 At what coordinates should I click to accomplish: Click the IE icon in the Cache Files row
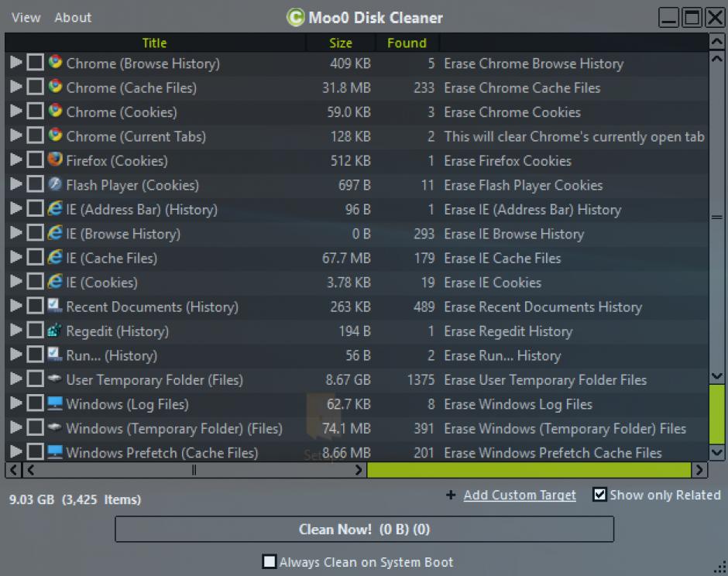click(x=55, y=257)
